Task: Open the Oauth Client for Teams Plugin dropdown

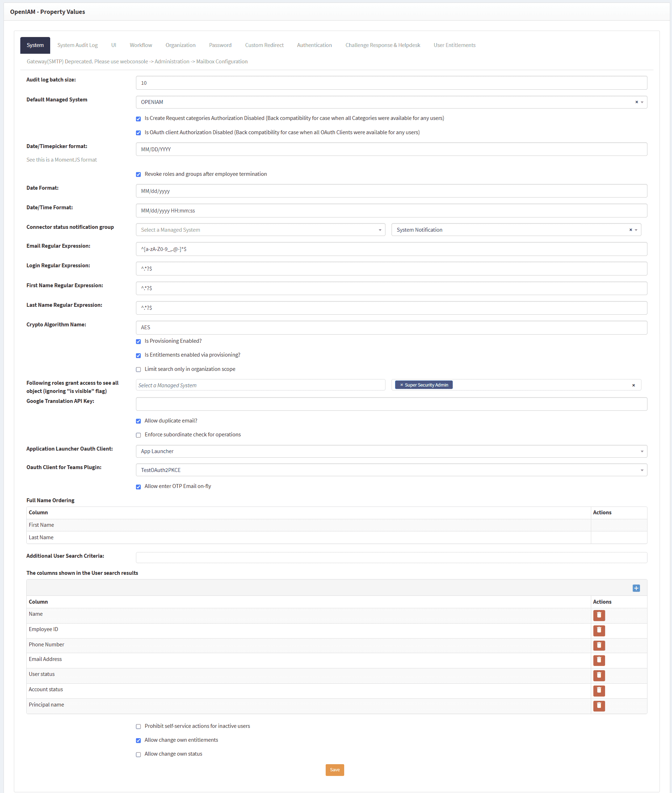Action: pyautogui.click(x=391, y=470)
